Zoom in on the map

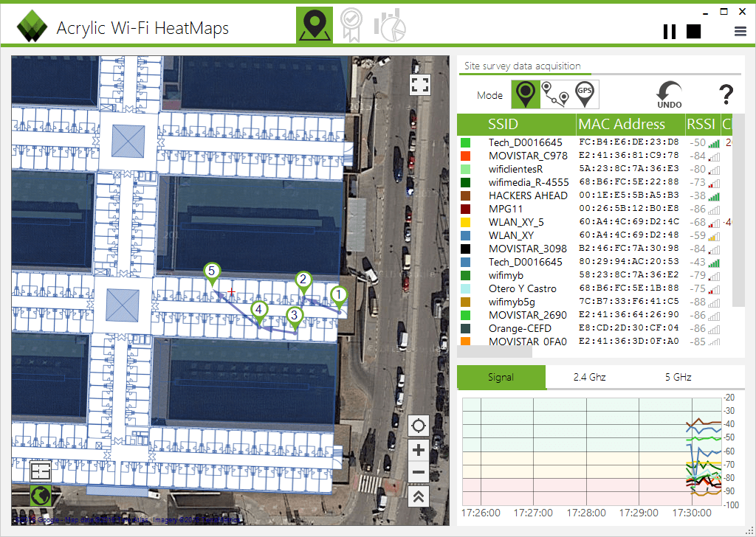coord(419,450)
